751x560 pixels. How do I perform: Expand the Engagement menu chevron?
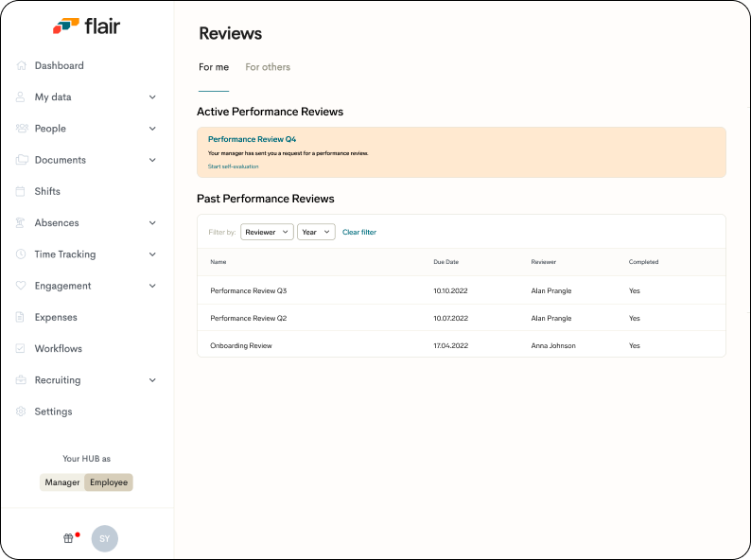(152, 286)
